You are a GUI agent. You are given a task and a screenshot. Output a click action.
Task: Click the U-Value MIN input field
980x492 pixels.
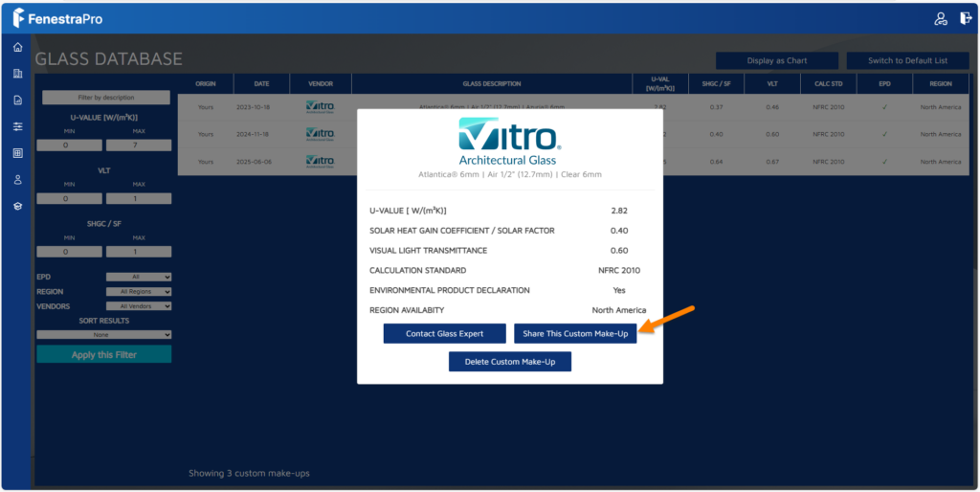[69, 145]
